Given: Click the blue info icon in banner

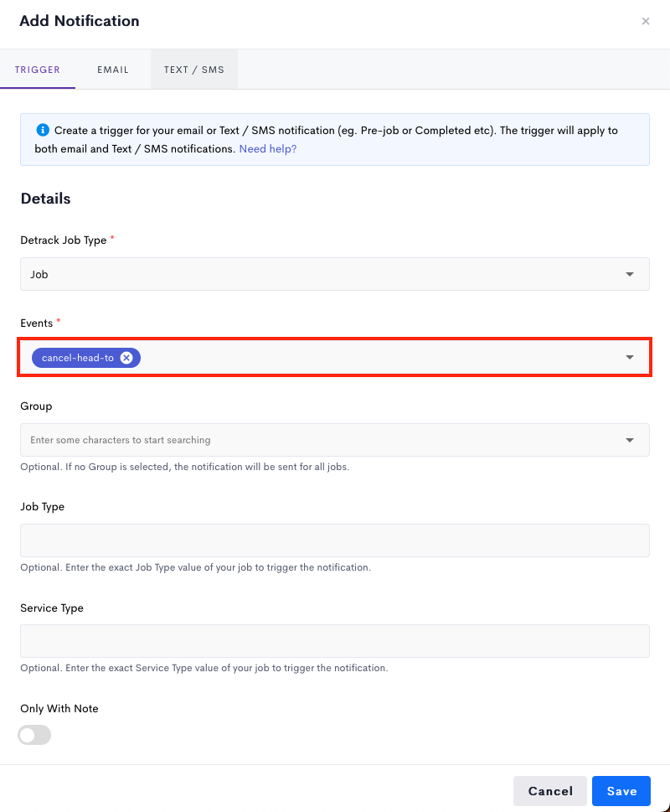Looking at the screenshot, I should [43, 130].
